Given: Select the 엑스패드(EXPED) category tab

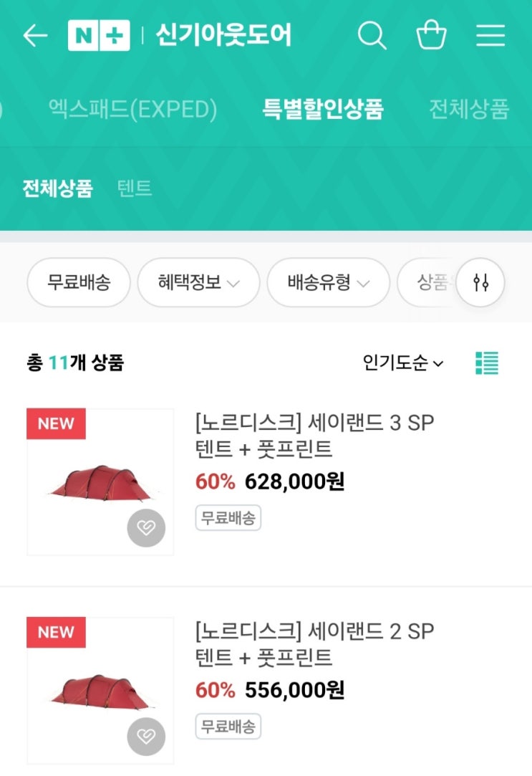Looking at the screenshot, I should pos(132,110).
